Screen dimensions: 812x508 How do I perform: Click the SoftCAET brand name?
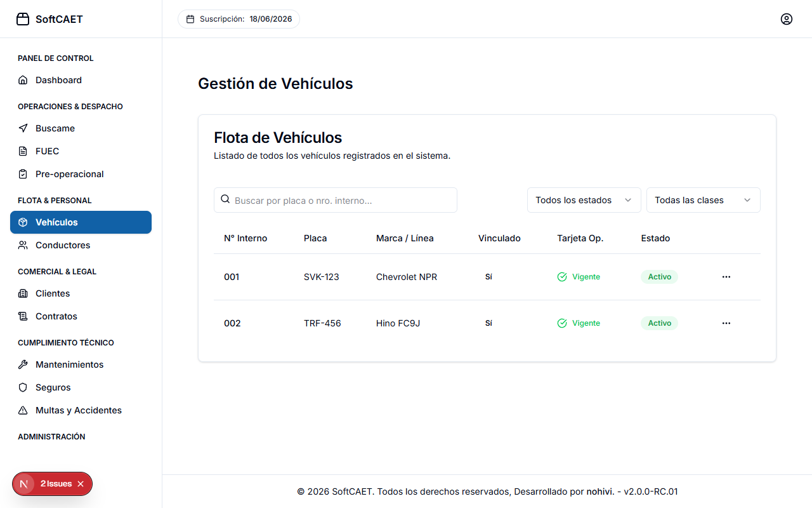[x=59, y=19]
